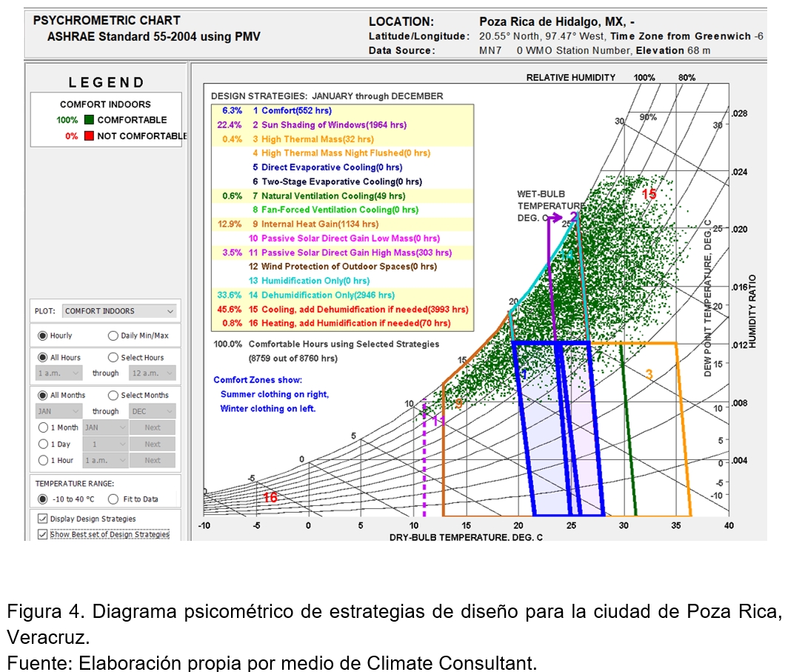The height and width of the screenshot is (672, 785).
Task: Select the Hourly radio button
Action: click(44, 336)
